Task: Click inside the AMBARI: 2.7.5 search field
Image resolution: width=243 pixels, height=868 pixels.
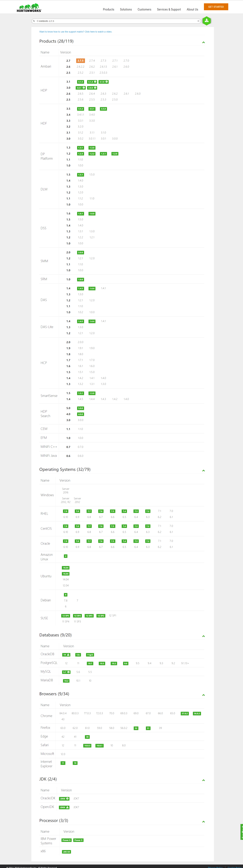Action: click(116, 21)
